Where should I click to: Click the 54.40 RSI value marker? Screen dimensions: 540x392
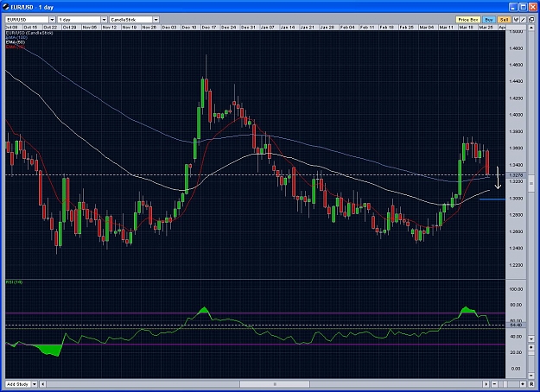click(516, 325)
